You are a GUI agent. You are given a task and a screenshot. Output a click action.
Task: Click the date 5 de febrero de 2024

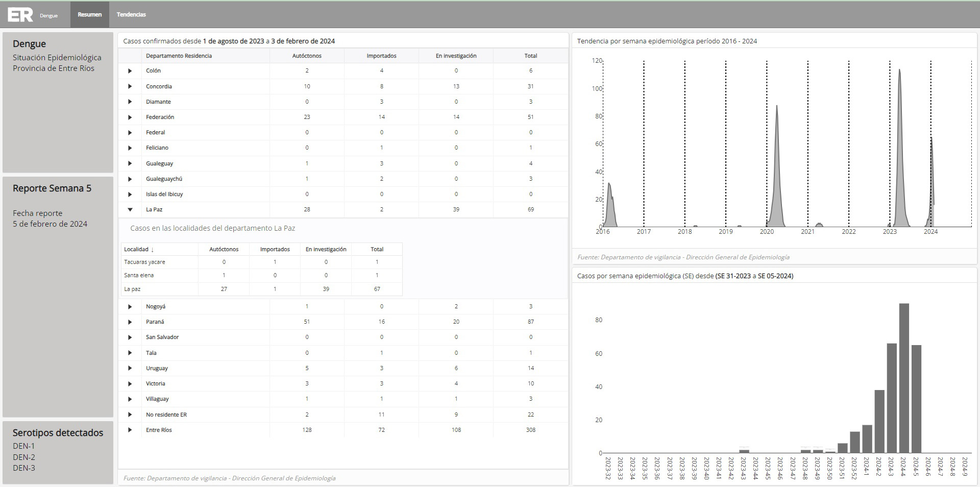[x=50, y=224]
